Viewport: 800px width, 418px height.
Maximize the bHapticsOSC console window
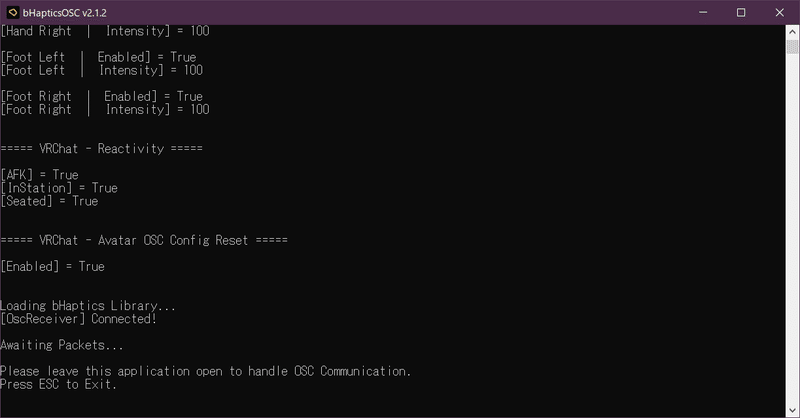[741, 12]
